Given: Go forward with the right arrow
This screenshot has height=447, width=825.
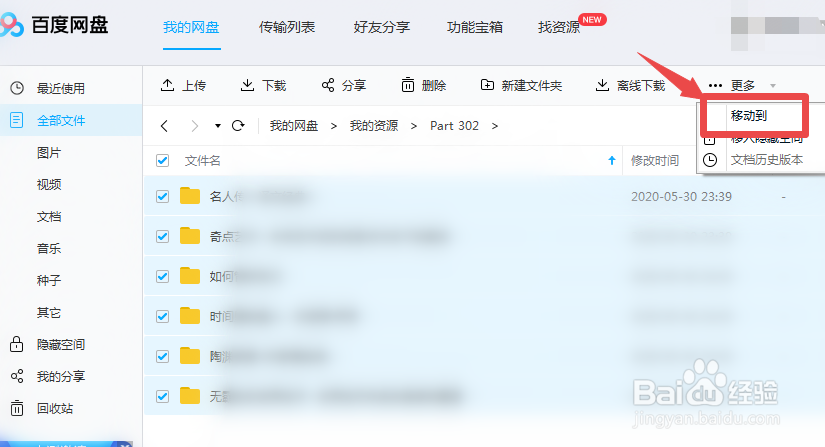Looking at the screenshot, I should (195, 126).
